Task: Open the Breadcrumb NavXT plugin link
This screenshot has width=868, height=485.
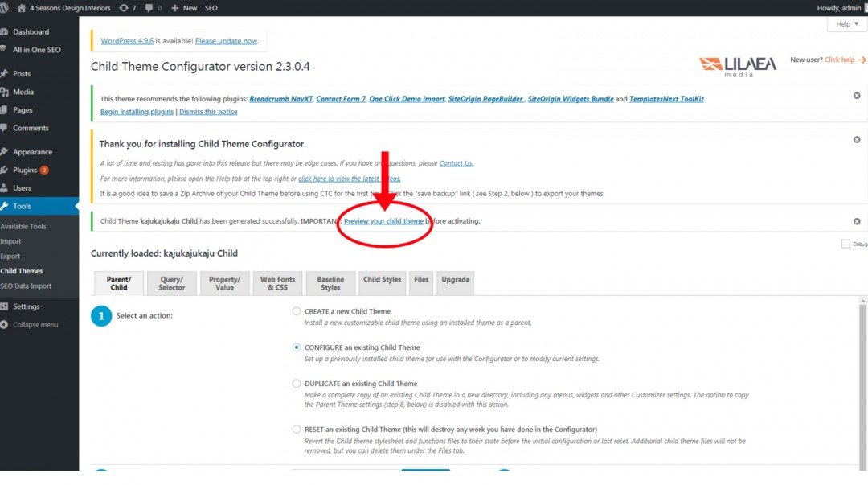Action: tap(280, 99)
